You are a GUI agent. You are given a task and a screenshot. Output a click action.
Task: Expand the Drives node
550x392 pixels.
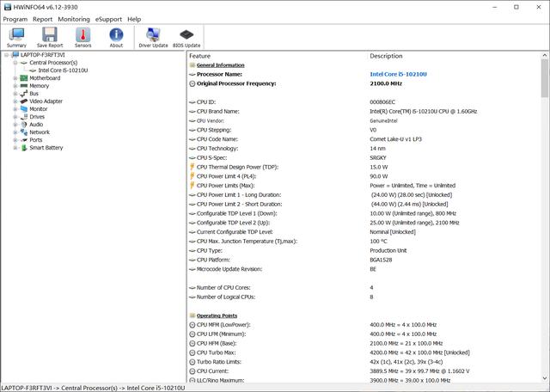coord(15,117)
